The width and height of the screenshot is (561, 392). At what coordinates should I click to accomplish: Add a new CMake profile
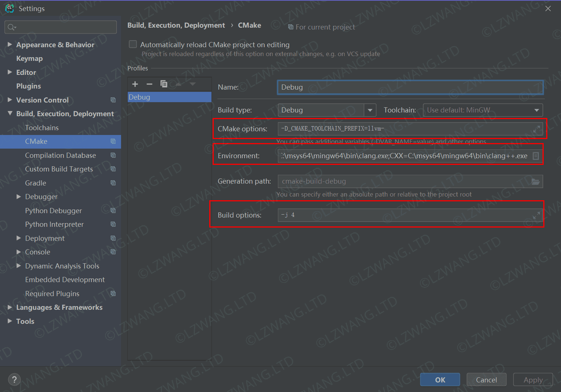(135, 84)
